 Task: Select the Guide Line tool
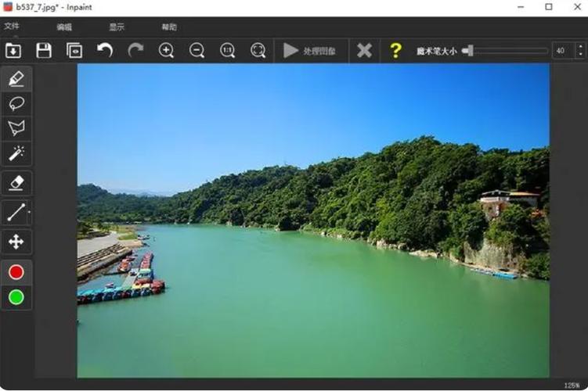click(16, 212)
